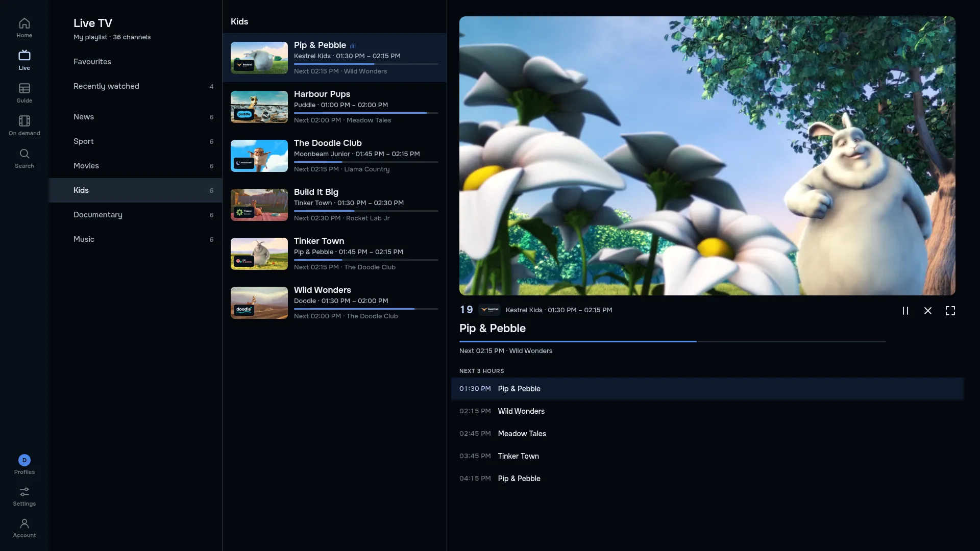Play Wild Wonders on Doodle
Screen dimensions: 980x551
tap(334, 303)
